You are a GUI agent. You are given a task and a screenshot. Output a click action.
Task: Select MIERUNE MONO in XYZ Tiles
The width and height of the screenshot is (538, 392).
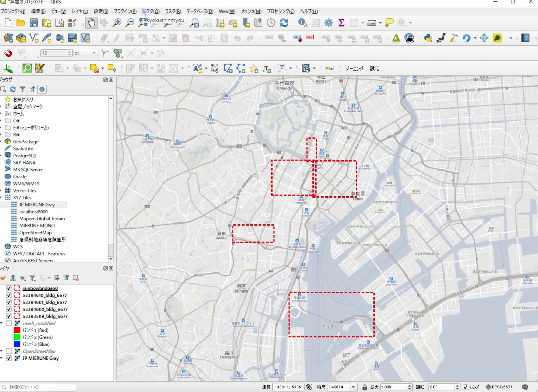pyautogui.click(x=37, y=225)
